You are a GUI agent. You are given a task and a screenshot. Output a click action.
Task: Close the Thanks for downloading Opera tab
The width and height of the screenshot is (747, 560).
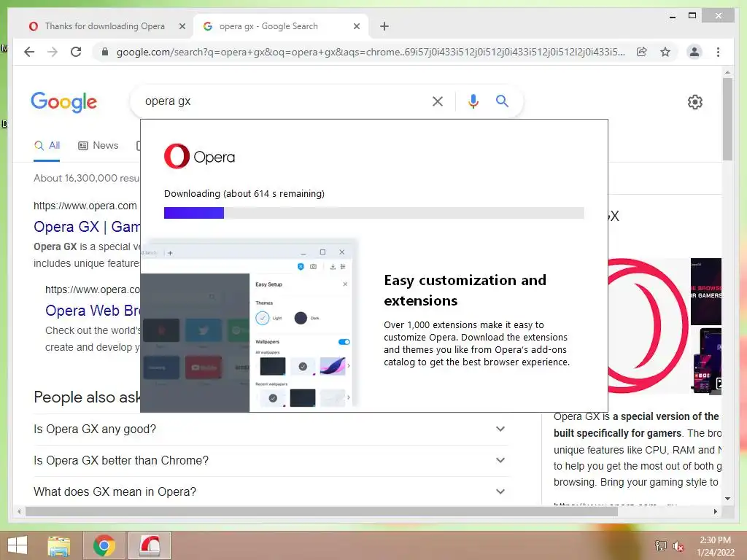click(x=182, y=26)
